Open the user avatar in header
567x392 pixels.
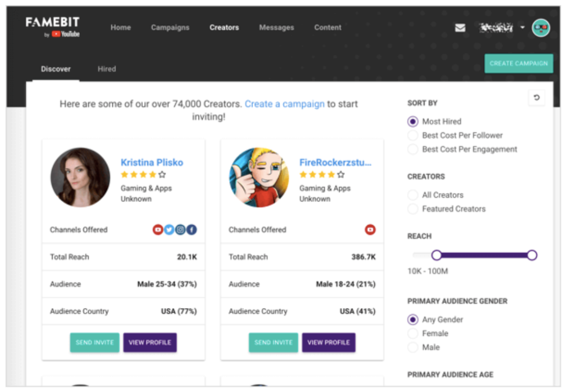click(x=541, y=28)
